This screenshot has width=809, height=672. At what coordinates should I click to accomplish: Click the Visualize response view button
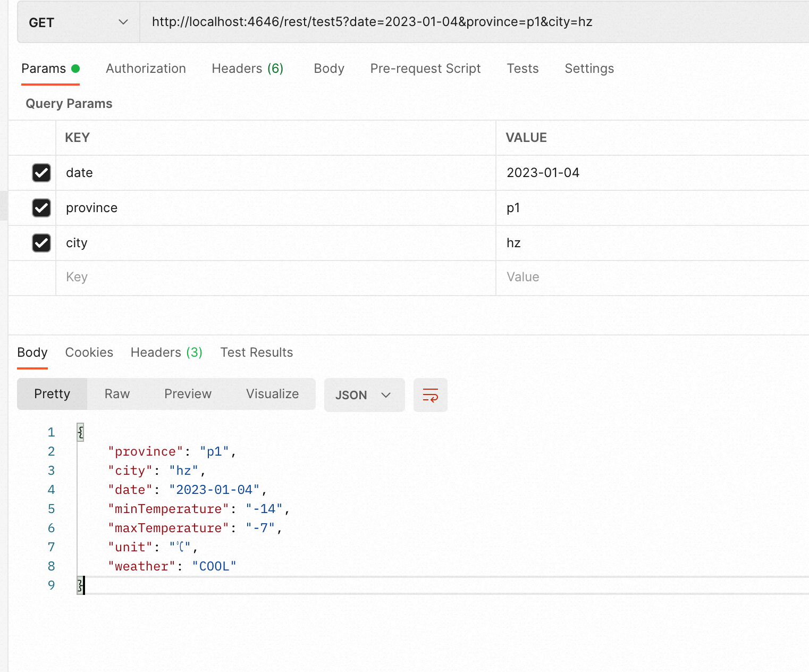click(272, 394)
